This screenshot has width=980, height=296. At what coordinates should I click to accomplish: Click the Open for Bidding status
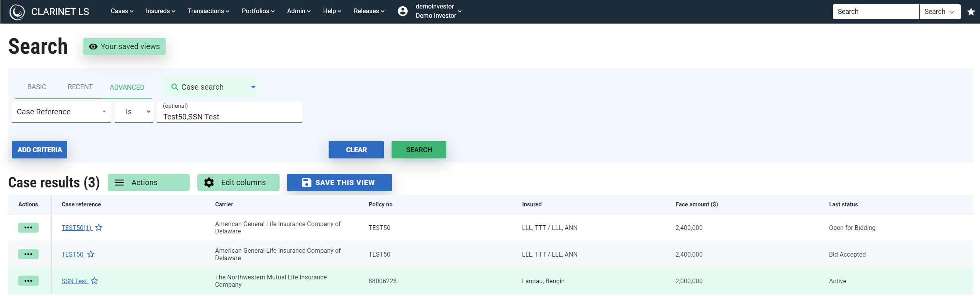point(852,228)
